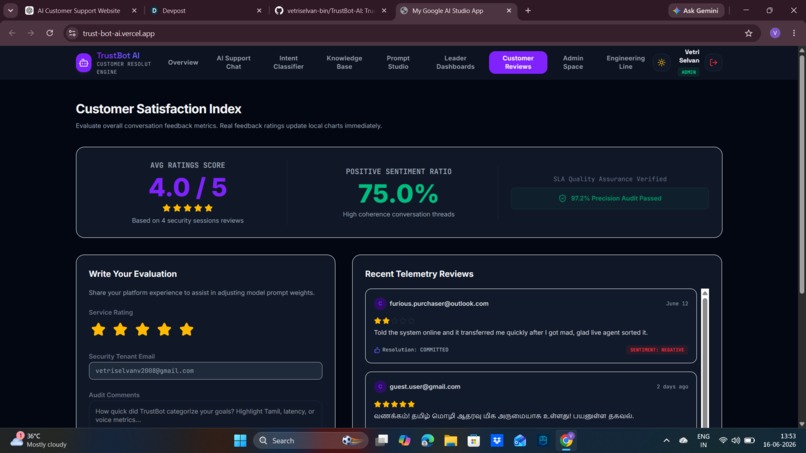Open the Chrome profile avatar
The image size is (806, 453).
[x=775, y=33]
